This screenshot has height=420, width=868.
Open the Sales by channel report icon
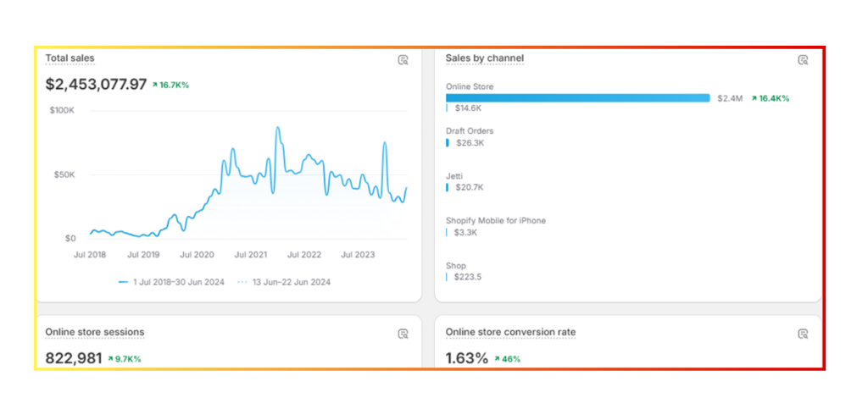coord(803,60)
